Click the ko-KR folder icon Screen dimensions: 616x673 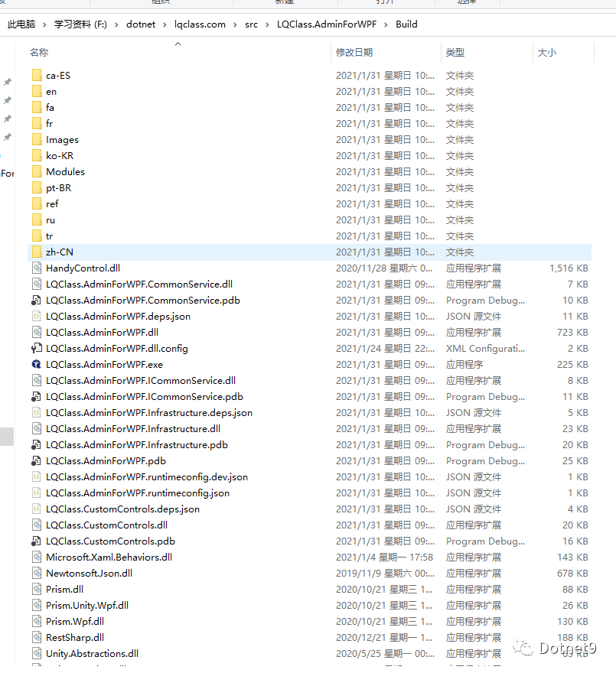(x=37, y=156)
